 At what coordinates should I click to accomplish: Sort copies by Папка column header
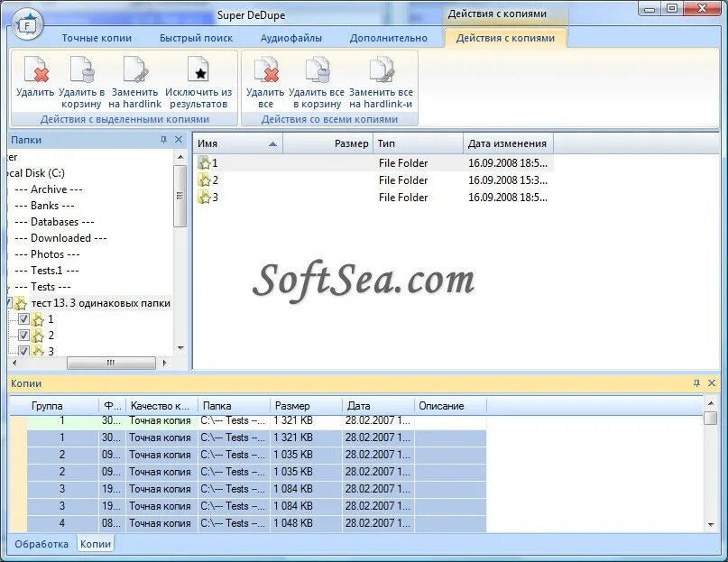[x=234, y=405]
